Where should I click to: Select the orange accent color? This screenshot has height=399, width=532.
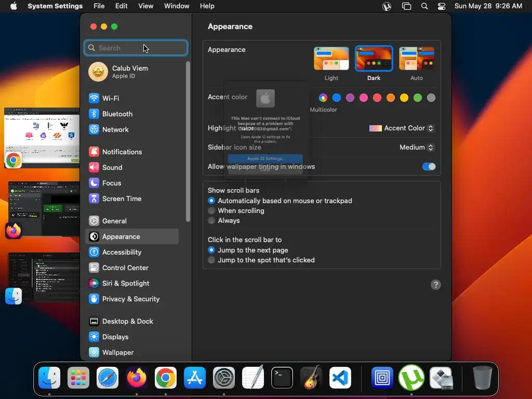pos(391,98)
